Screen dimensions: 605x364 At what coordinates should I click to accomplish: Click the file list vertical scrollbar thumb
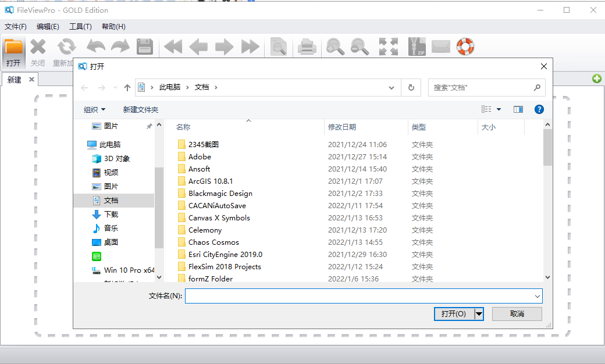click(547, 147)
